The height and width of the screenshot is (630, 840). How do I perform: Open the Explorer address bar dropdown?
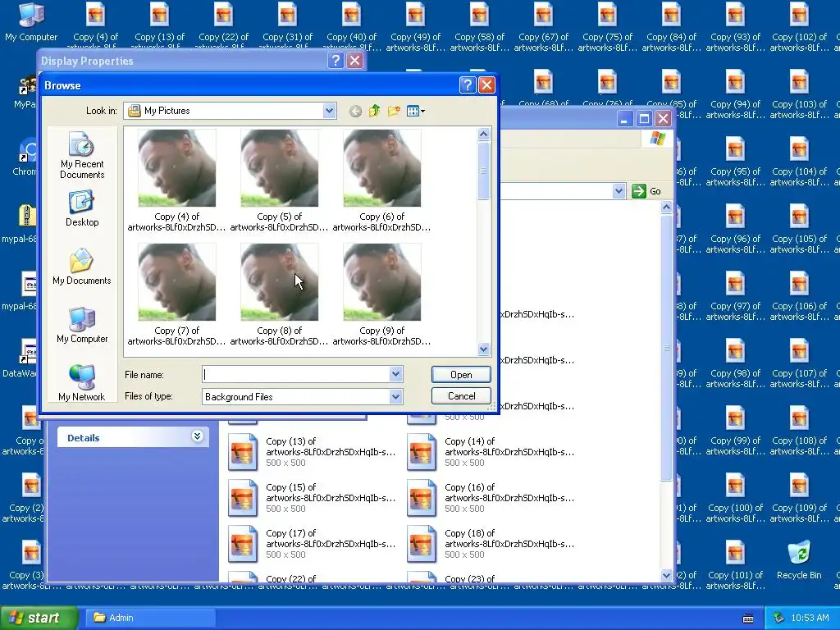619,191
